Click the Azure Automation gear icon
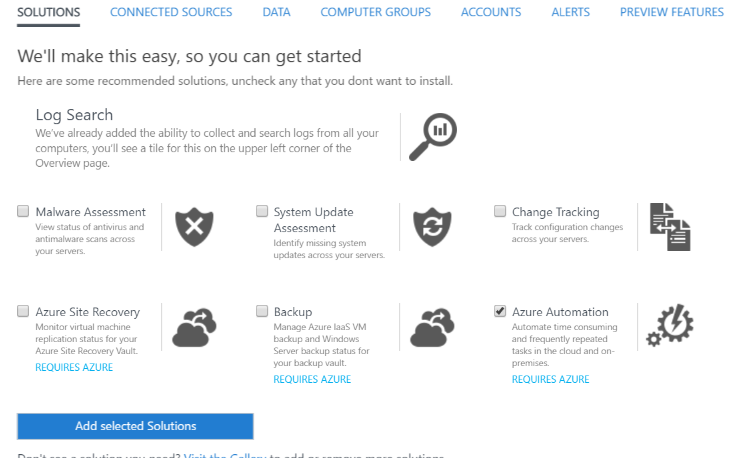748x458 pixels. (x=670, y=325)
